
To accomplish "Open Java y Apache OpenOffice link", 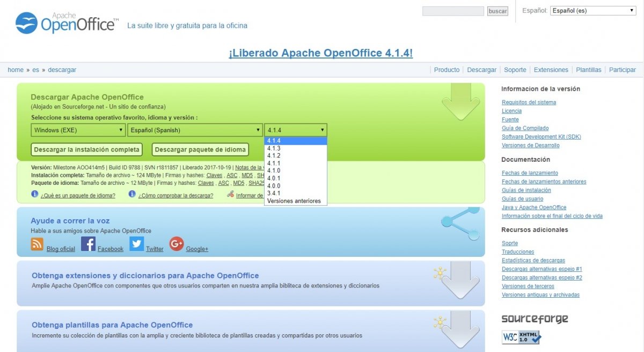I will [x=534, y=207].
